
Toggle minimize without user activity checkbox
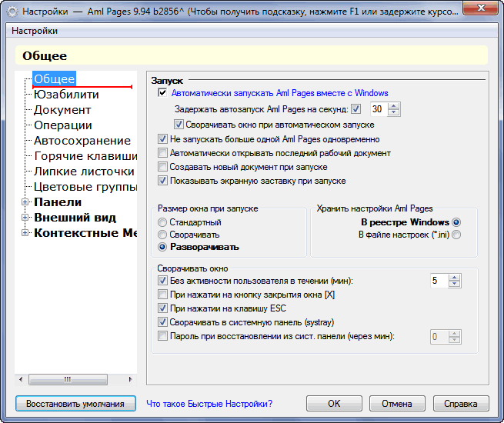click(162, 281)
